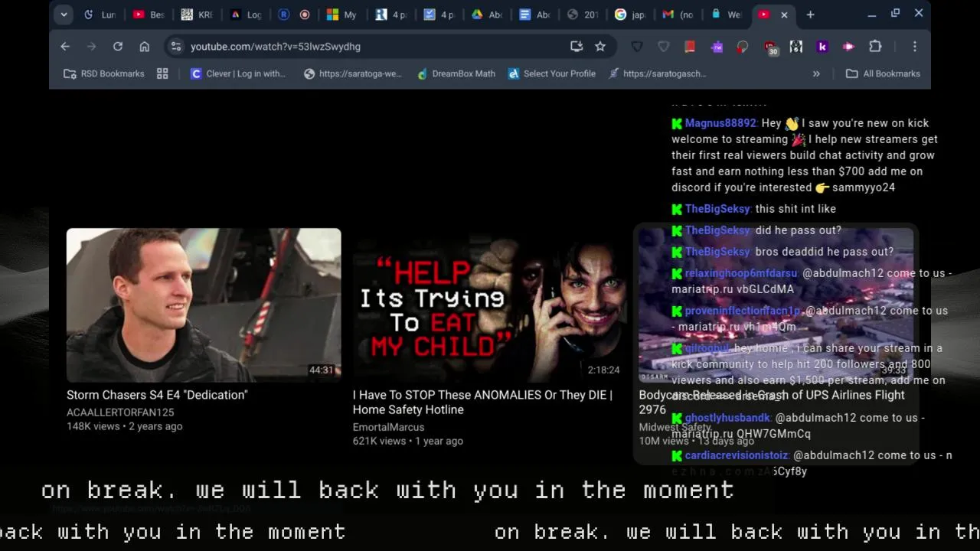Open ACAALLERTORFAN125 channel name

coord(120,412)
